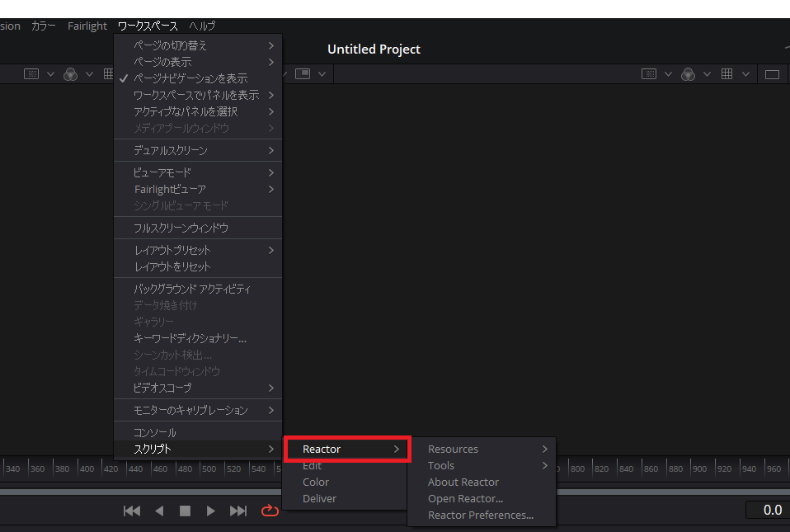
Task: Close the ワークスペース menu via its title
Action: 148,26
